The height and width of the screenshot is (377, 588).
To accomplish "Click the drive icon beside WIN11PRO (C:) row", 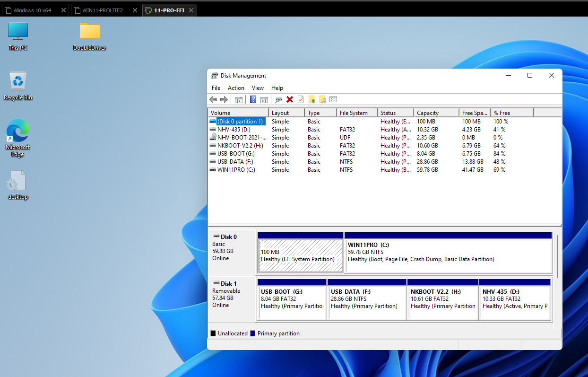I will [213, 170].
